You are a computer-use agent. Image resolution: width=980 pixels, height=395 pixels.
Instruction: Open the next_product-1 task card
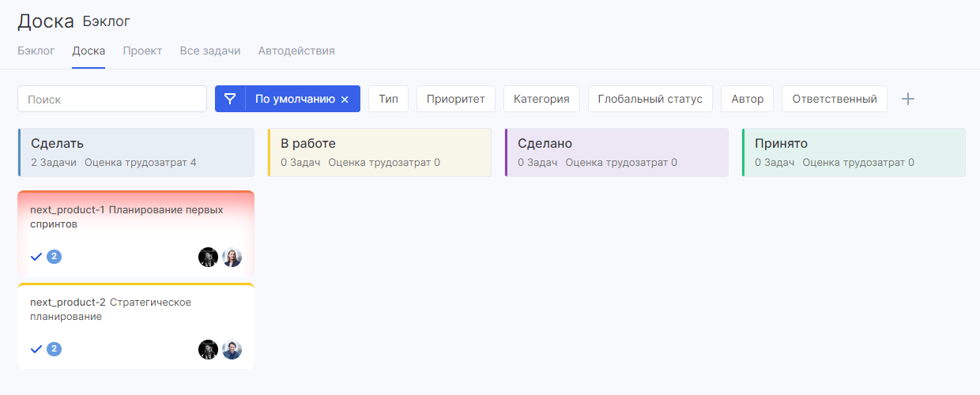tap(136, 234)
